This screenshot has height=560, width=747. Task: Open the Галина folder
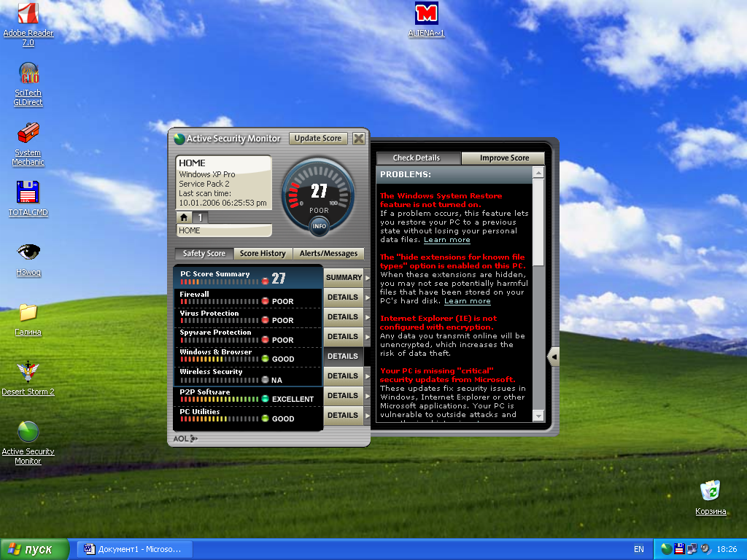point(28,319)
